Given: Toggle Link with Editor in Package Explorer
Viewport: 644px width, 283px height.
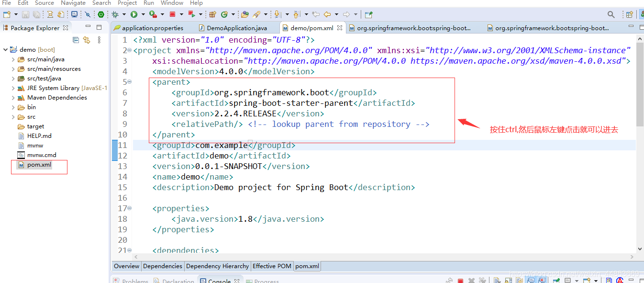Looking at the screenshot, I should [87, 40].
